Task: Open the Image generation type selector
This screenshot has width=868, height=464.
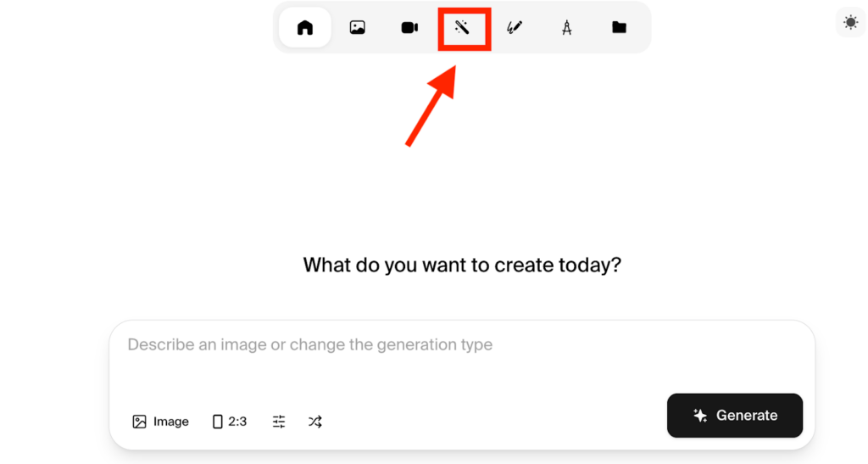Action: coord(161,422)
